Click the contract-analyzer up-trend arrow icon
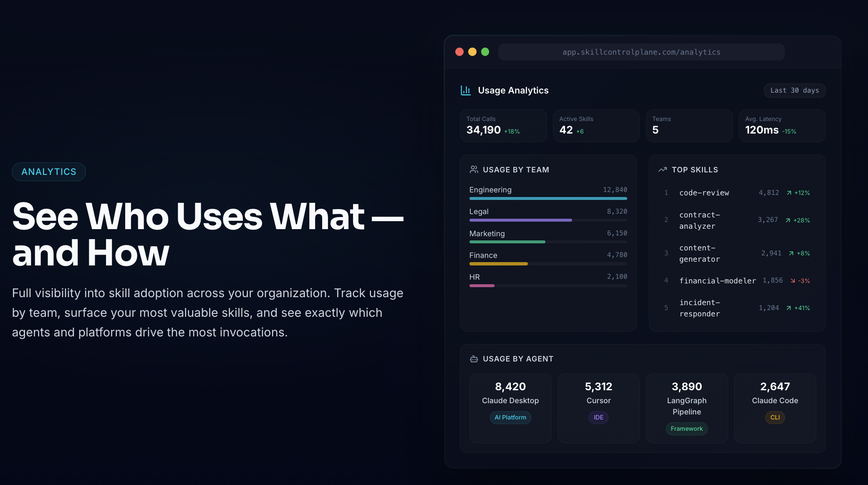The height and width of the screenshot is (485, 868). pos(787,220)
